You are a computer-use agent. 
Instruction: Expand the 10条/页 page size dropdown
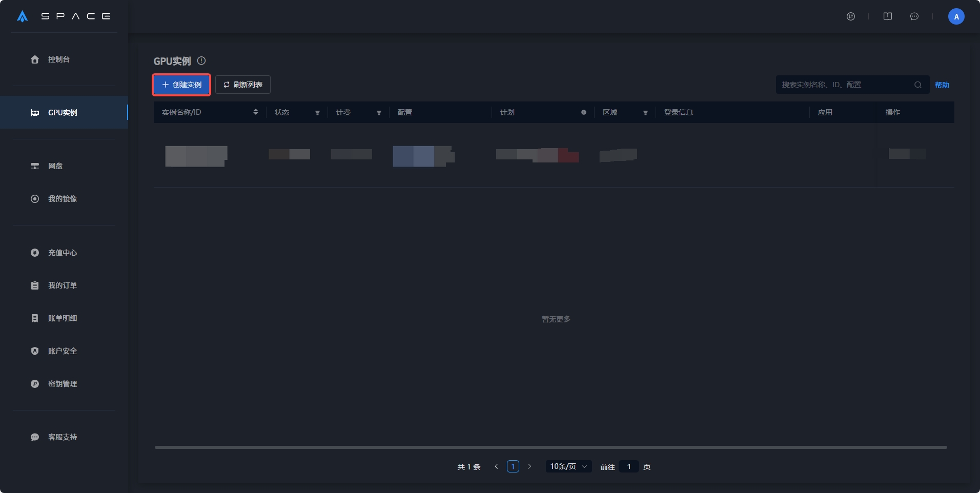(x=568, y=466)
